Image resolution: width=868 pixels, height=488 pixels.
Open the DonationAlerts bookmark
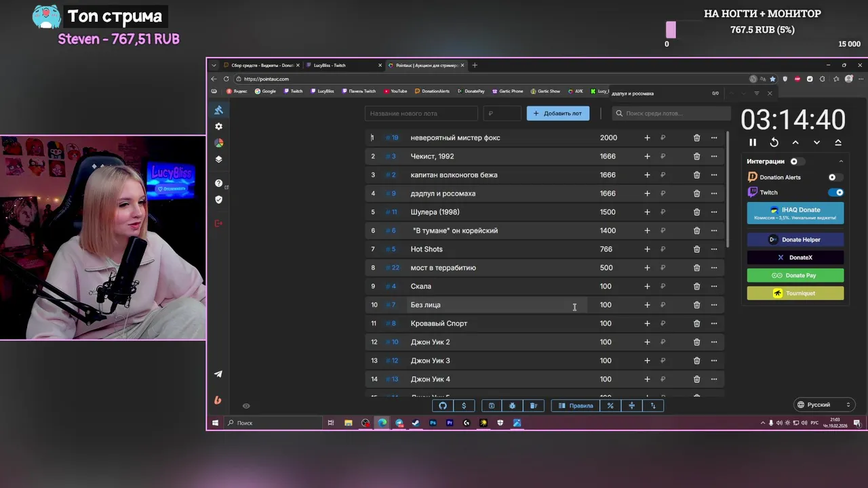[432, 91]
